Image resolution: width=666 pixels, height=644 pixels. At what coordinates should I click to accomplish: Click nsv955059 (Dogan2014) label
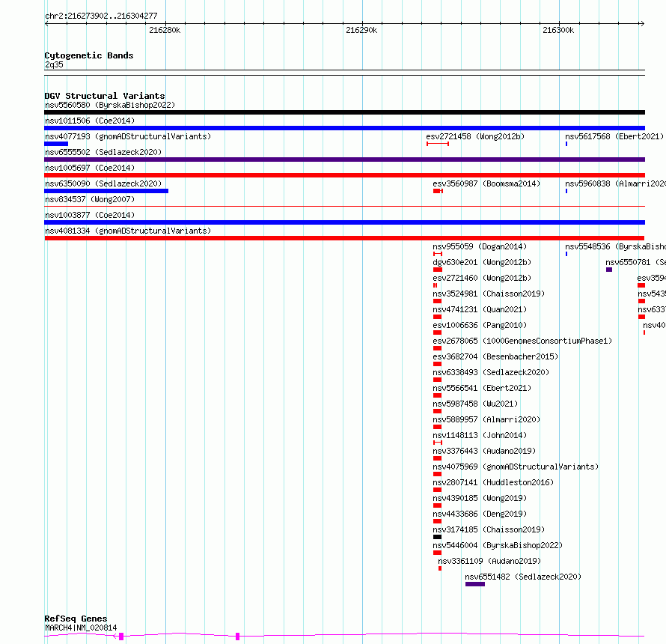[480, 246]
